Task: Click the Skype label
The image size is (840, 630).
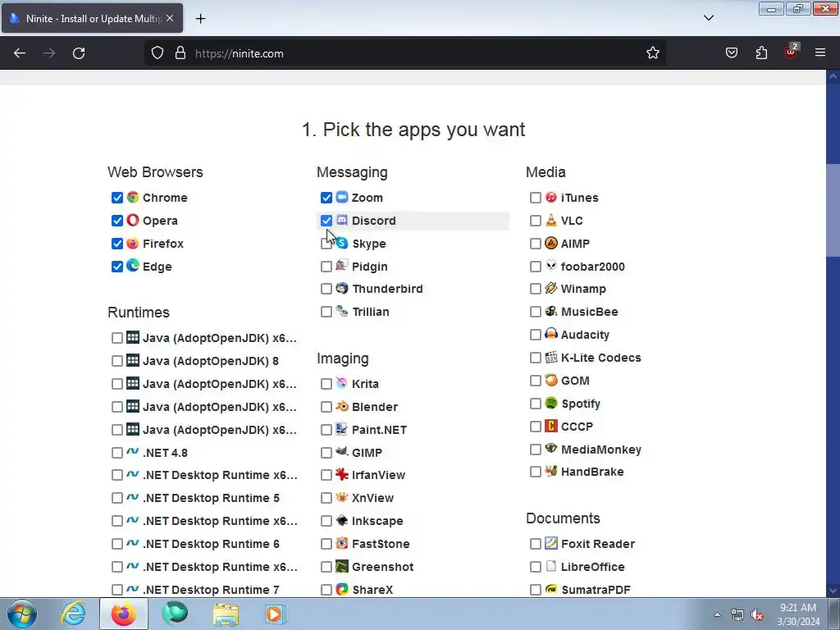Action: (x=369, y=244)
